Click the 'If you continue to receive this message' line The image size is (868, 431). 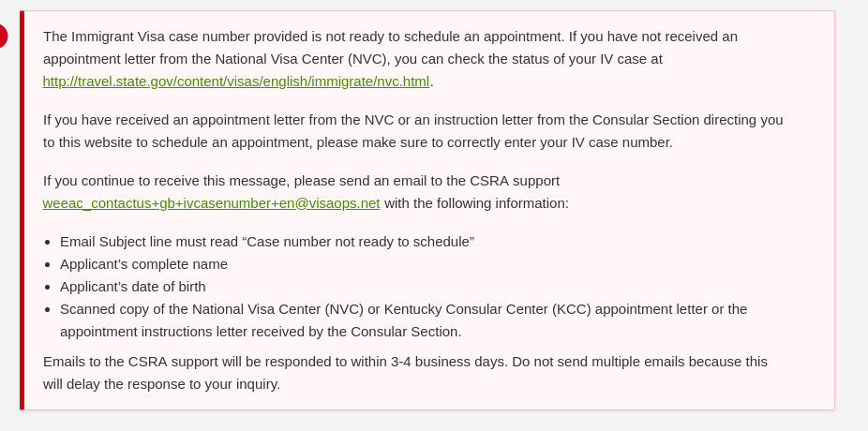click(301, 181)
